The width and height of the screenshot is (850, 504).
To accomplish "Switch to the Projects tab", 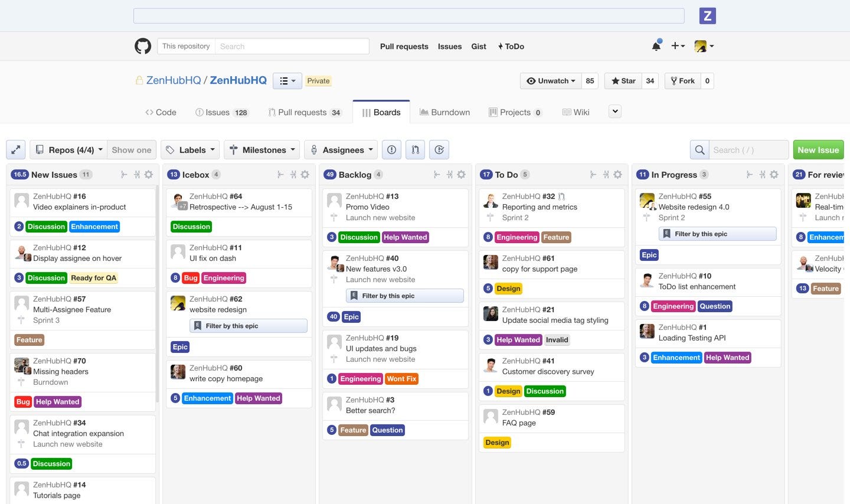I will coord(515,112).
